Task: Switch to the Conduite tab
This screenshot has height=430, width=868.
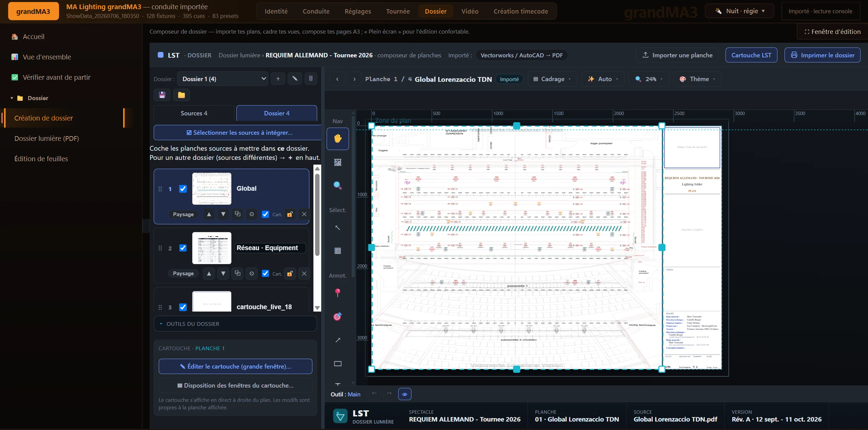Action: [x=316, y=12]
